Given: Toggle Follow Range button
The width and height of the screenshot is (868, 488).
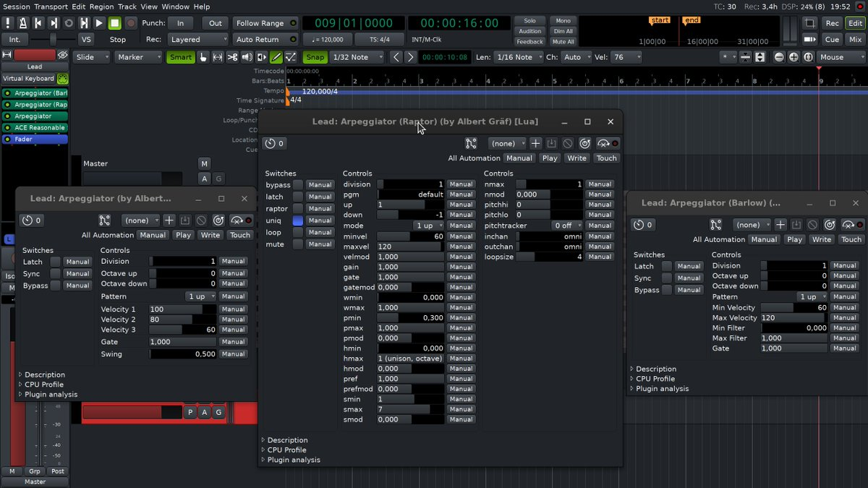Looking at the screenshot, I should [x=265, y=23].
